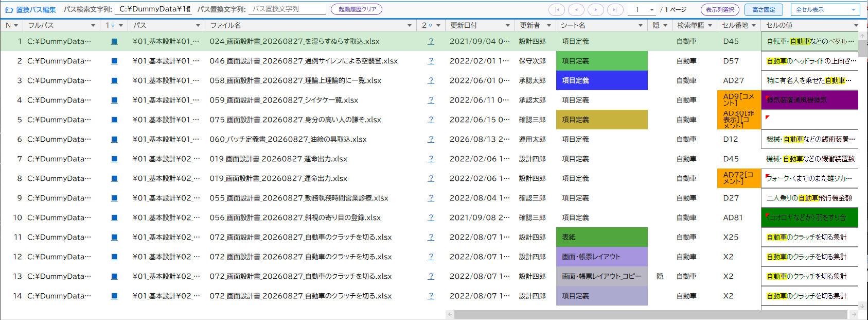Click the horizontal scrollbar at the bottom
The image size is (868, 320).
pyautogui.click(x=650, y=315)
